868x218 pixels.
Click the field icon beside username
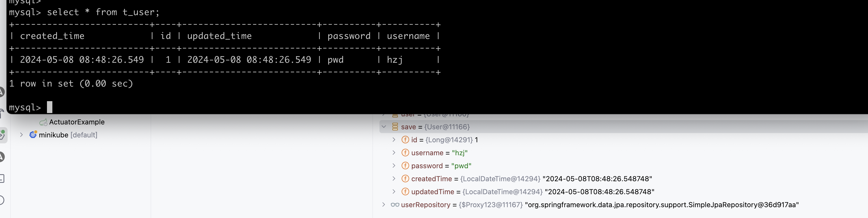405,153
